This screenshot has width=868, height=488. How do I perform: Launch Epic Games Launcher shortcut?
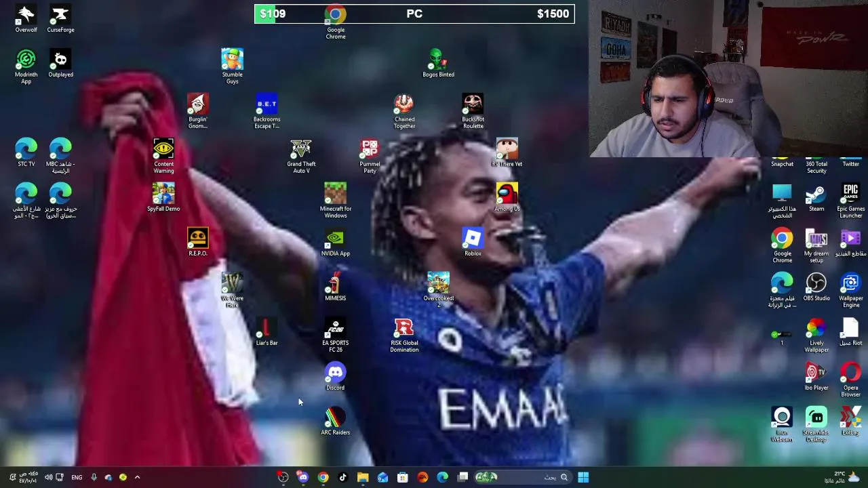(850, 201)
